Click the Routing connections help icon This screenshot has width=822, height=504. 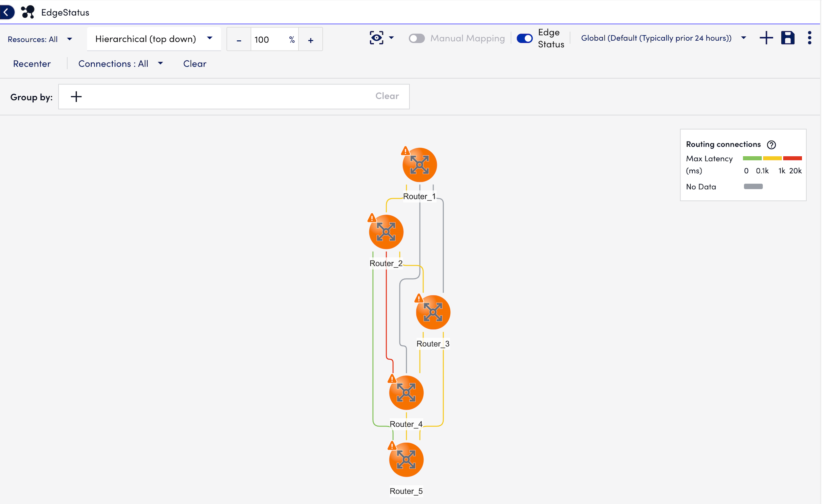(x=771, y=145)
